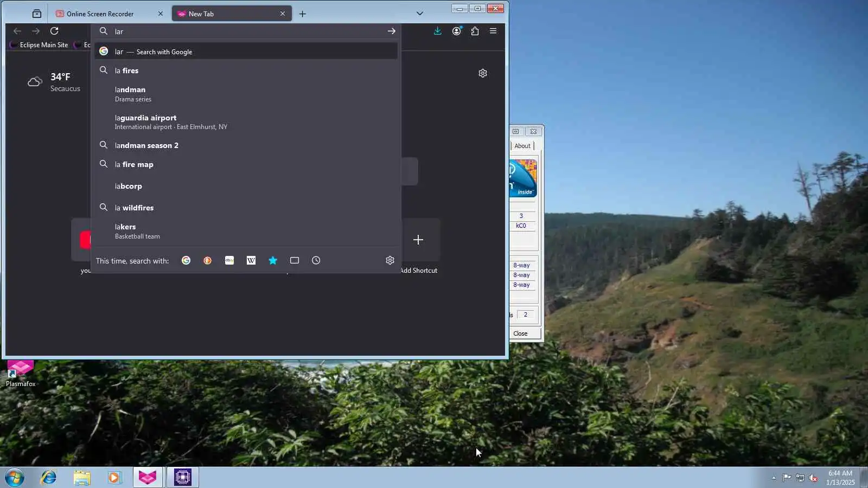Show hidden system tray icons

coord(774,478)
